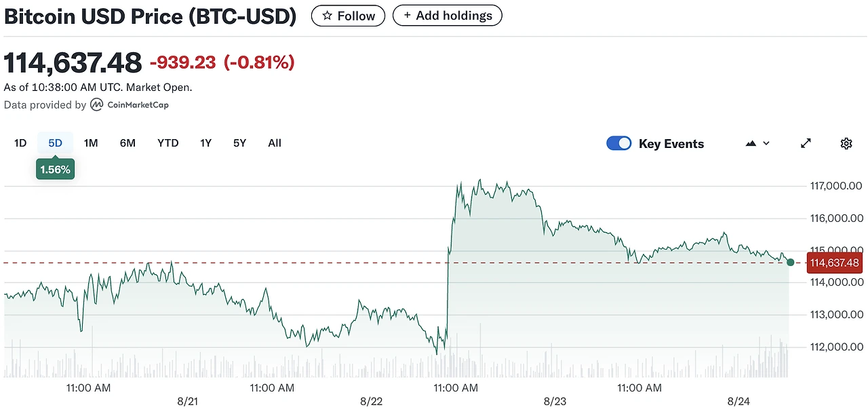The width and height of the screenshot is (868, 414).
Task: Click the Add holdings button
Action: 448,16
